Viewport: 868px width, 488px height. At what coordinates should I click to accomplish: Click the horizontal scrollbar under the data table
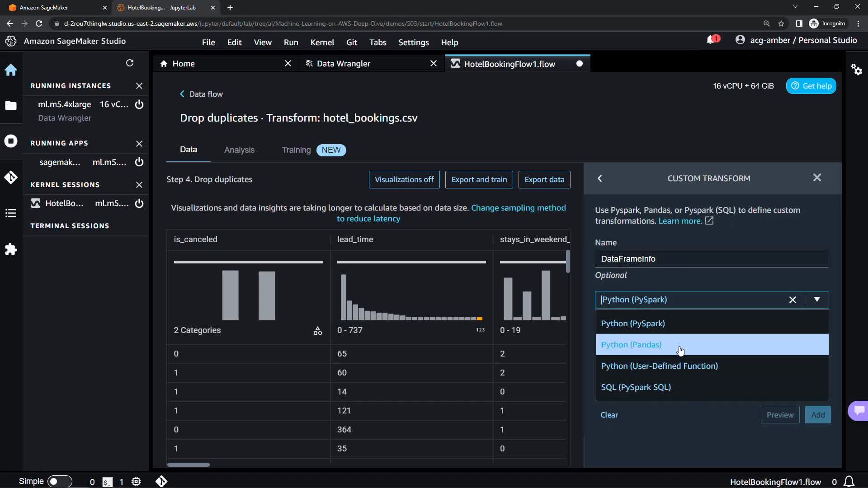coord(189,465)
